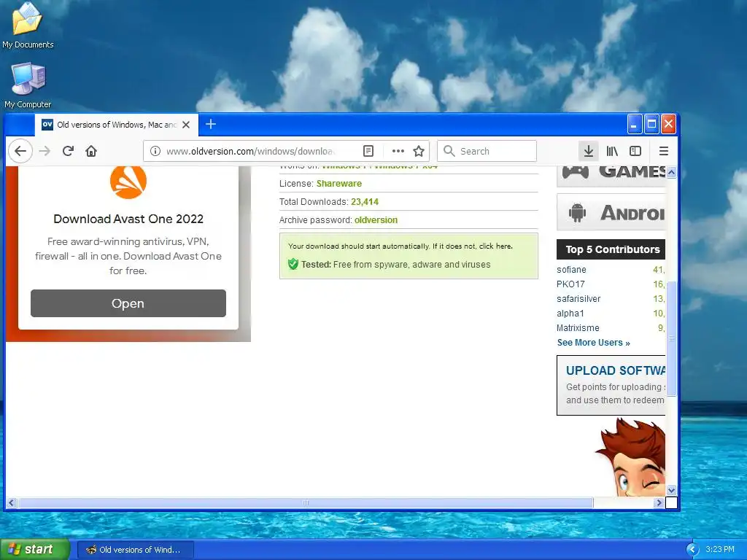Open contributor Matrixisme's profile
747x560 pixels.
(578, 328)
